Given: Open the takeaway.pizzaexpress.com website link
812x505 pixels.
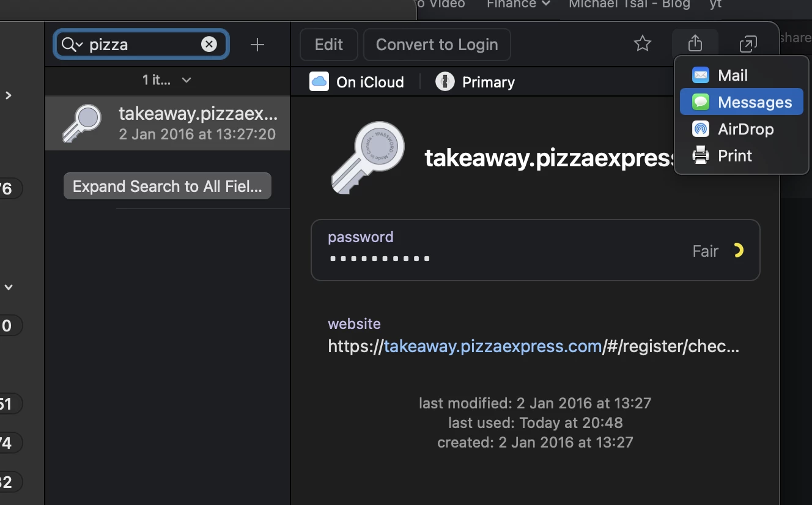Looking at the screenshot, I should [x=493, y=347].
